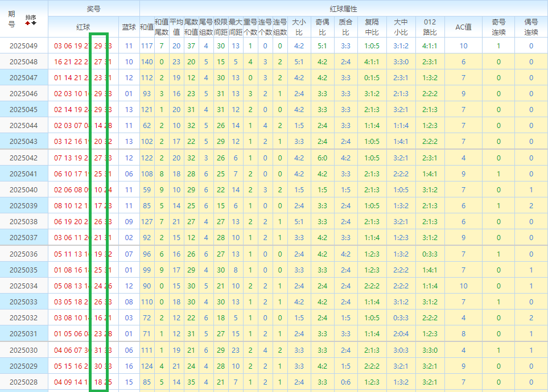Screen dimensions: 548x392
Task: Click the 4:1:1 复隔中比 value in row 2025048
Action: pos(372,62)
